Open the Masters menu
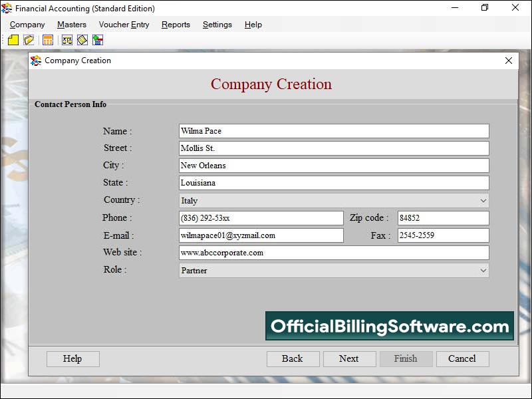Viewport: 532px width, 399px height. 72,25
